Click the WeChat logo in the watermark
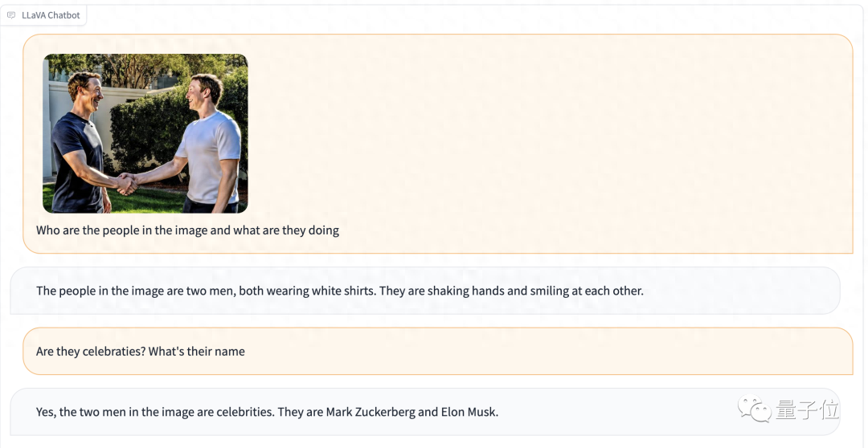The width and height of the screenshot is (868, 448). pos(755,410)
